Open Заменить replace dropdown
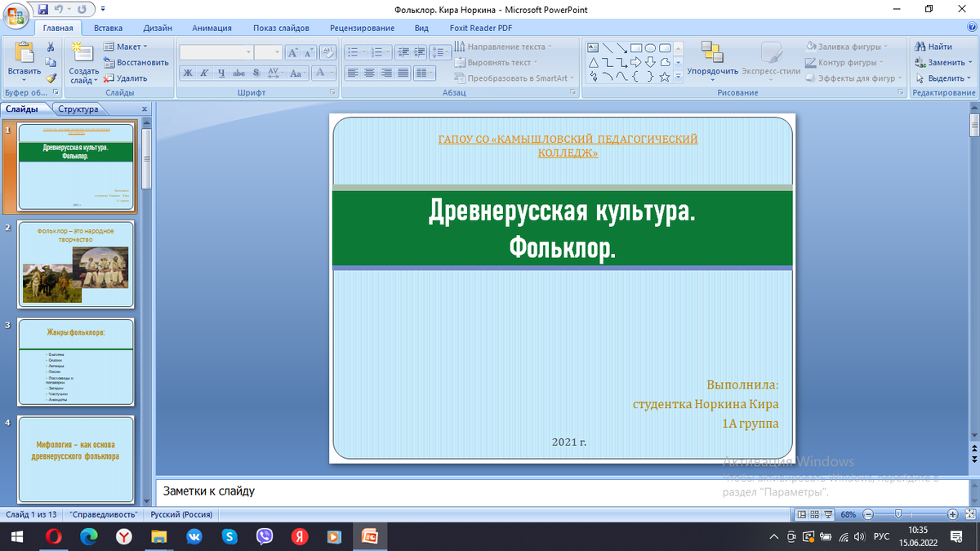Viewport: 980px width, 551px height. (945, 63)
